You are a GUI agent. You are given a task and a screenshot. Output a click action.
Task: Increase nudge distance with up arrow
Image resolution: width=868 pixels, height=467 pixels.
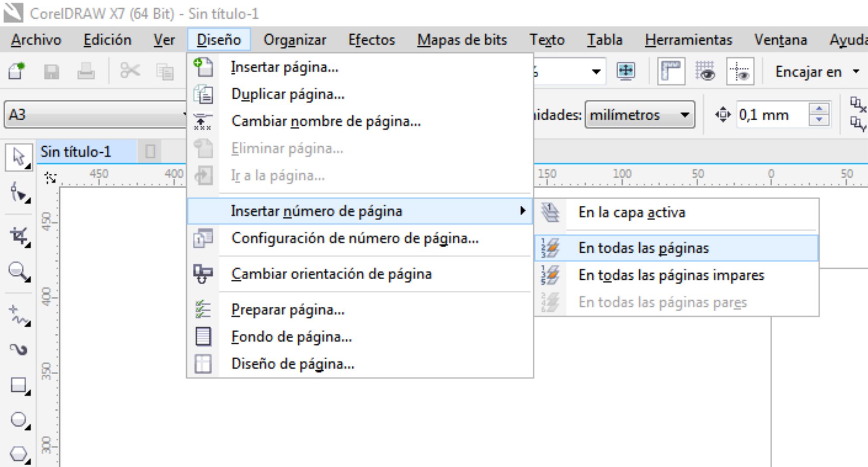tap(819, 109)
